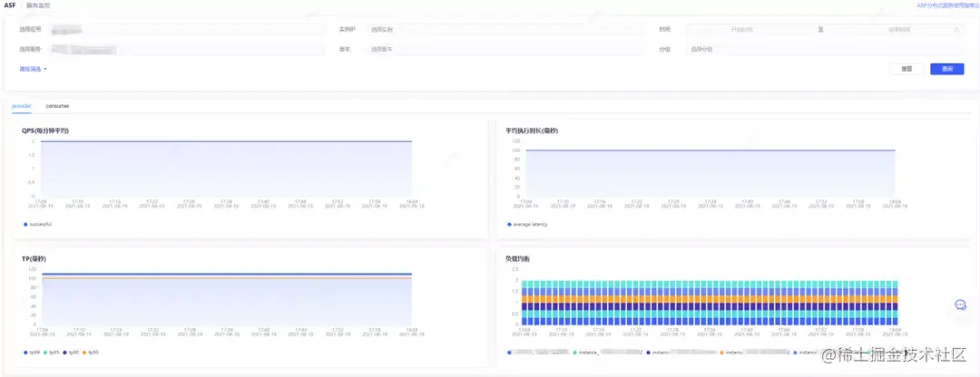Click the 重置 reset button

coord(906,69)
